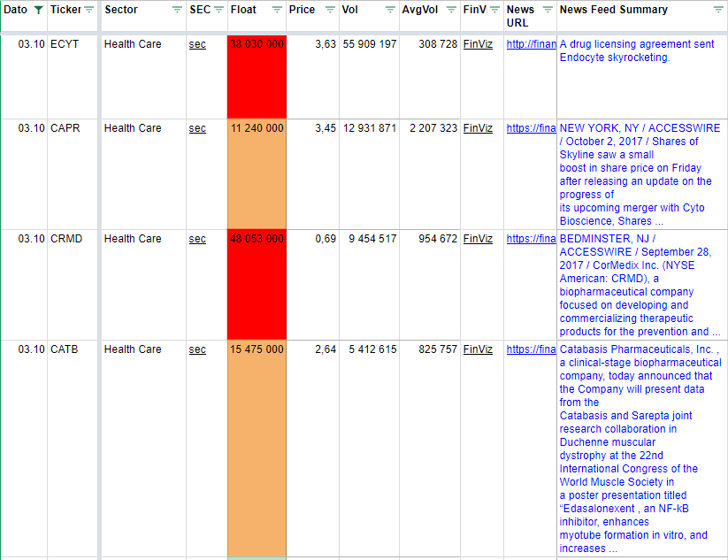Select the volume cell 55 909 197
728x560 pixels.
point(370,77)
